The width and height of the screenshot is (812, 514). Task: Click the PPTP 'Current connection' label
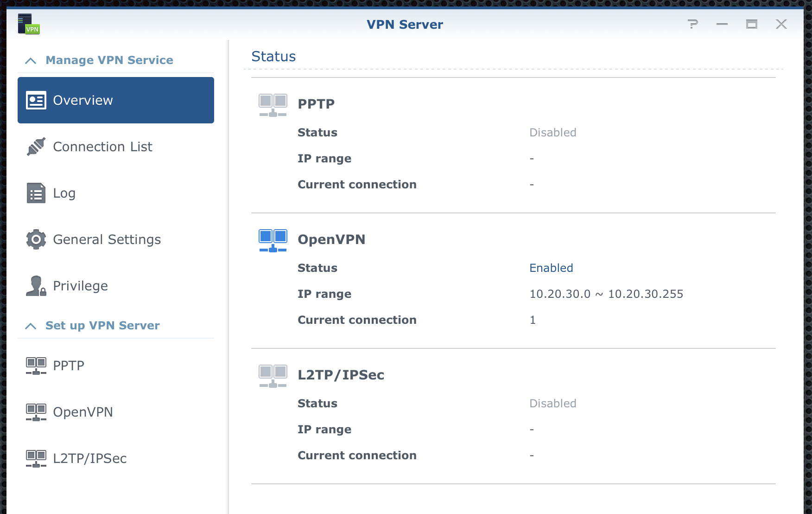357,185
